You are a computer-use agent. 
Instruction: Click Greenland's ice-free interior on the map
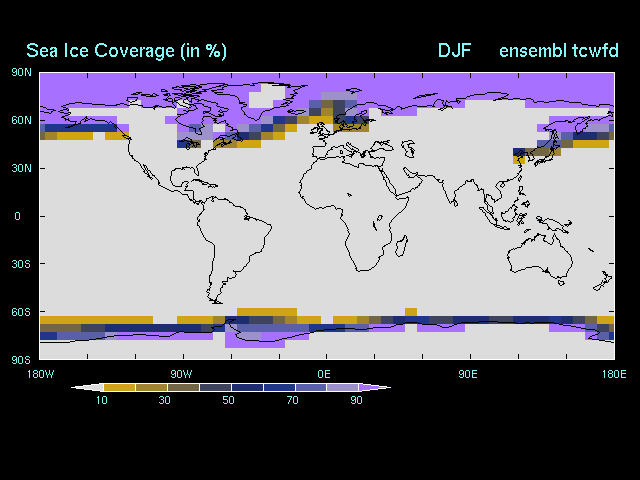[267, 96]
